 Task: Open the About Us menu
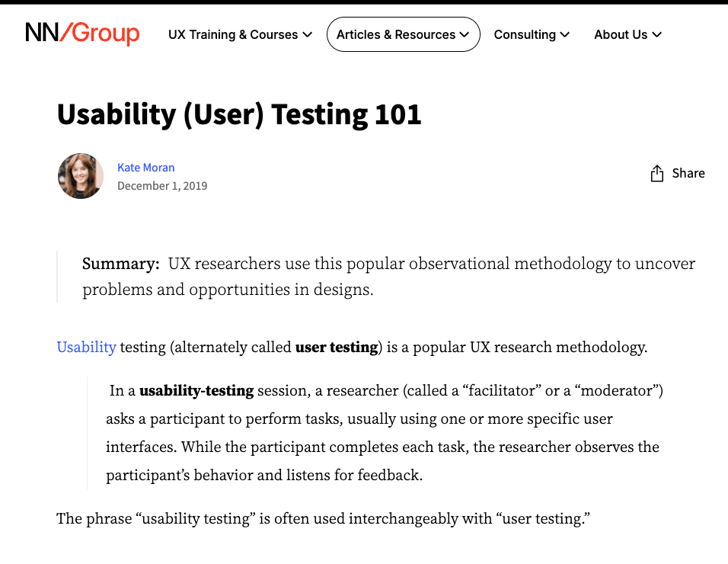pos(621,34)
